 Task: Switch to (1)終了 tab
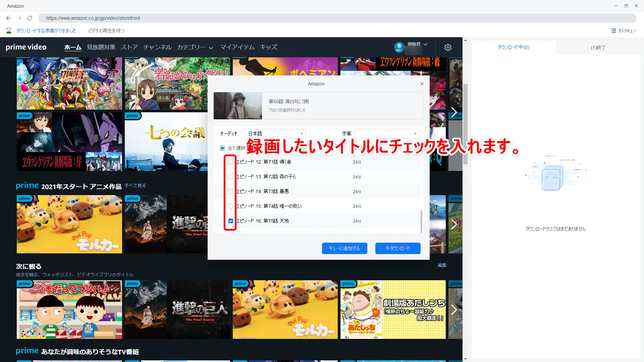598,48
